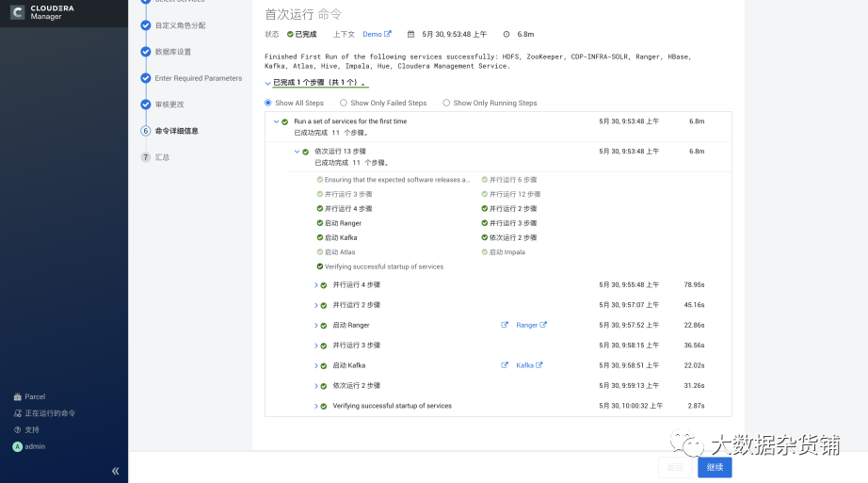Go to 审核更改 wizard step

click(169, 105)
